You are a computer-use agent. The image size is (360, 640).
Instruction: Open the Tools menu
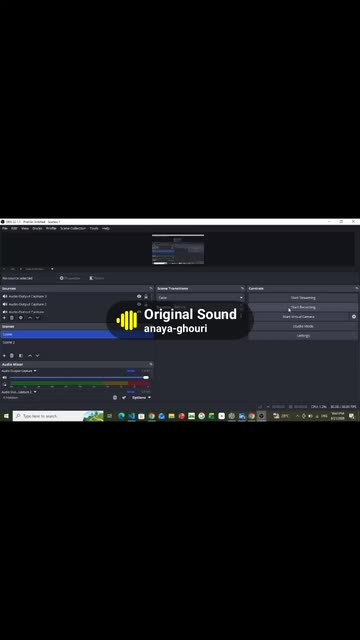pyautogui.click(x=94, y=229)
